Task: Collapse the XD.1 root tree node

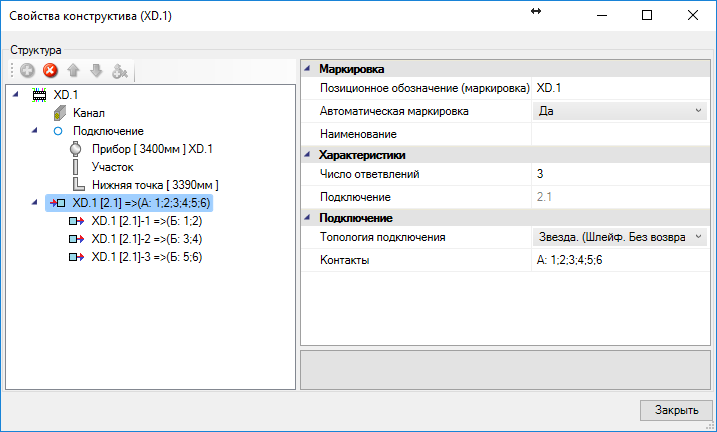Action: tap(15, 95)
